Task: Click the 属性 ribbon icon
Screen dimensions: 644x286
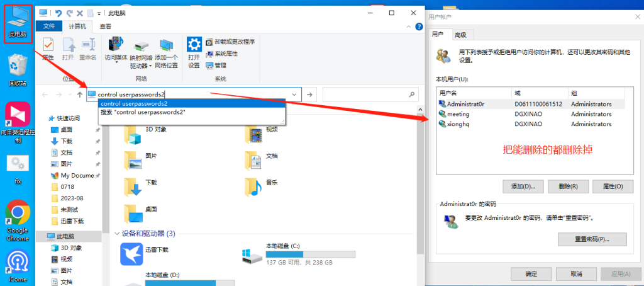Action: pos(48,49)
